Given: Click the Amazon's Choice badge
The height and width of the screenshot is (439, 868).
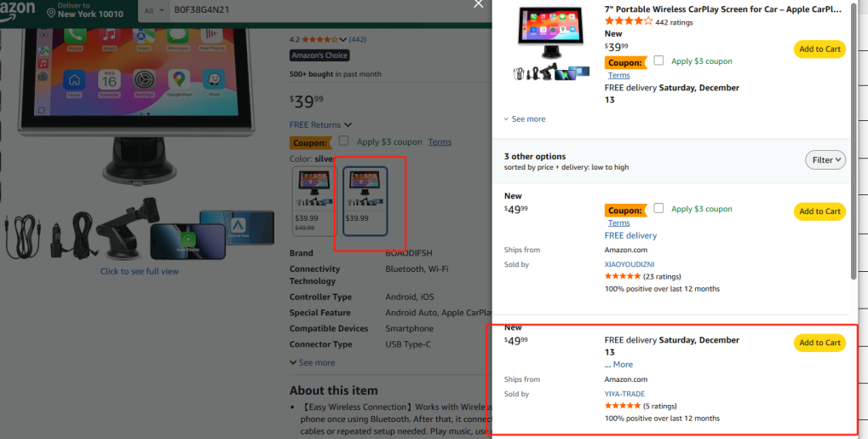Looking at the screenshot, I should (319, 55).
